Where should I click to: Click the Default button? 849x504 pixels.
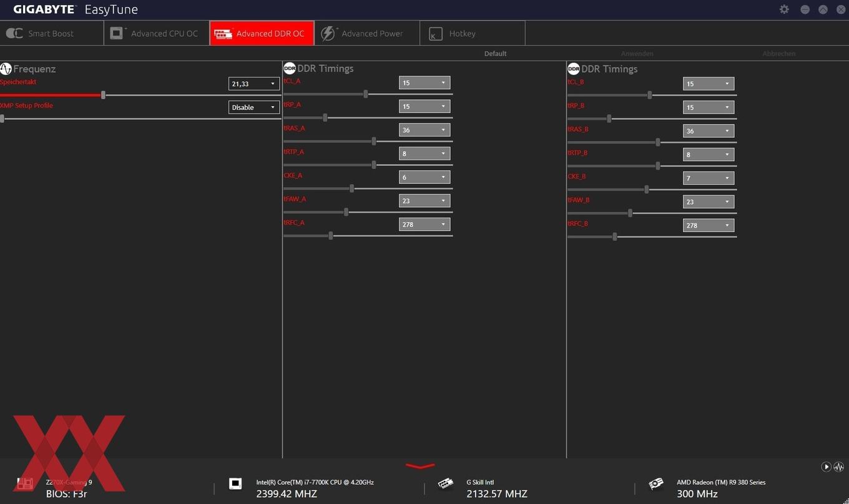point(495,54)
